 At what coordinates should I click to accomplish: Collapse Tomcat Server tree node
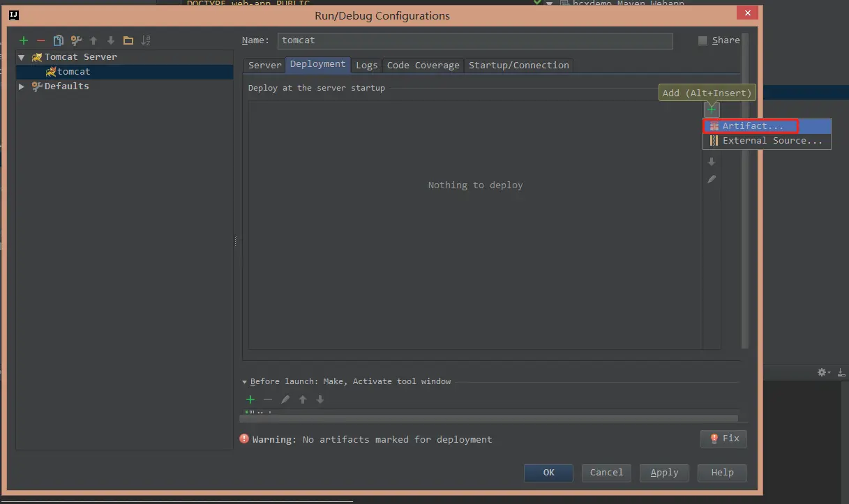point(22,57)
